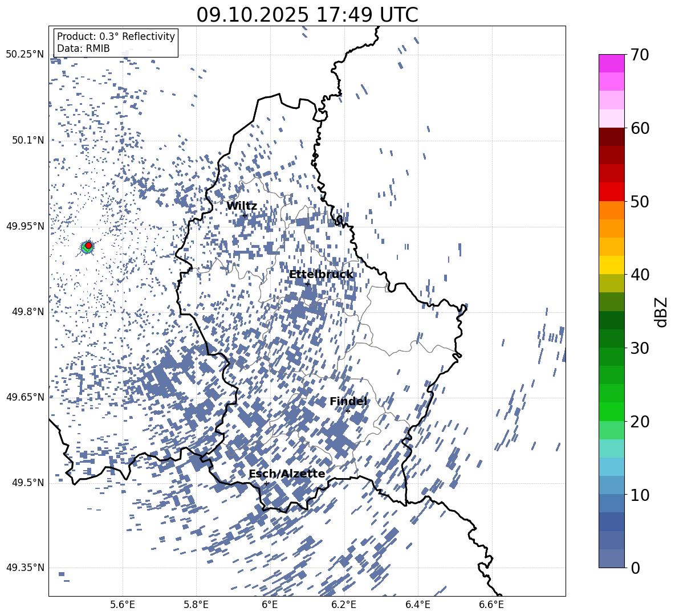
Task: Click the 0 colorbar tick label
Action: [x=636, y=568]
